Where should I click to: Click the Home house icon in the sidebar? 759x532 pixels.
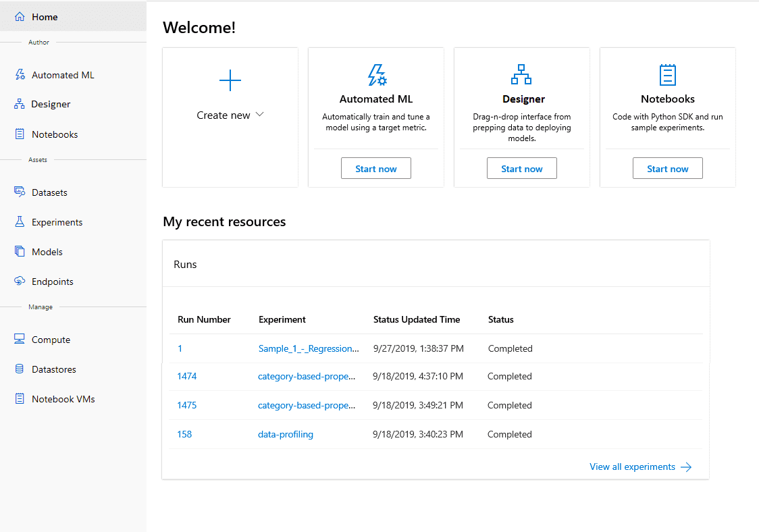pos(20,16)
